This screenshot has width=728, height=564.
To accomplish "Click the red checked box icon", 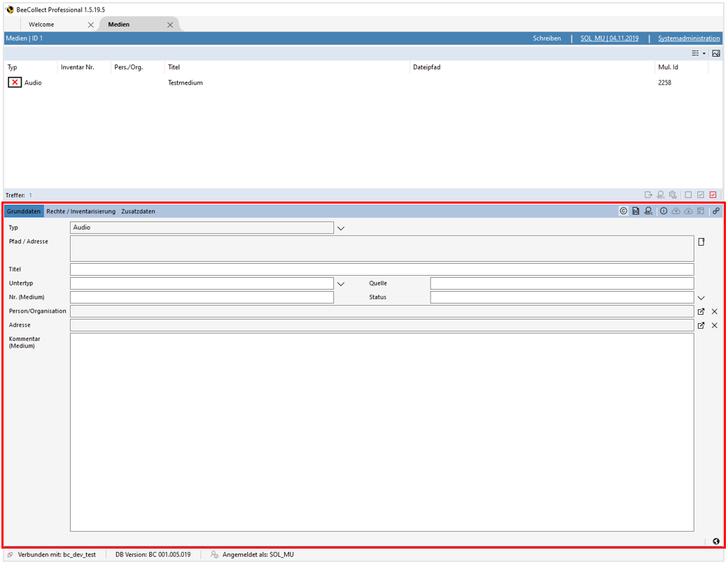I will (713, 195).
